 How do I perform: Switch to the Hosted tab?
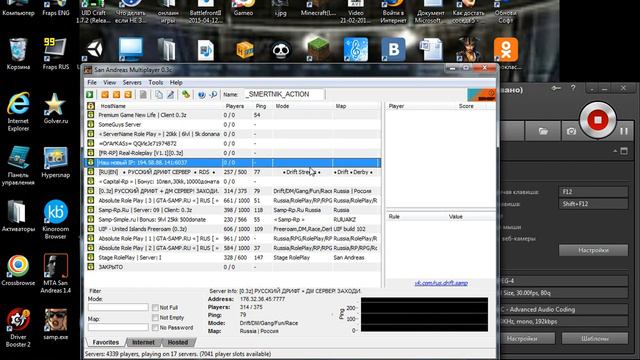pyautogui.click(x=178, y=342)
